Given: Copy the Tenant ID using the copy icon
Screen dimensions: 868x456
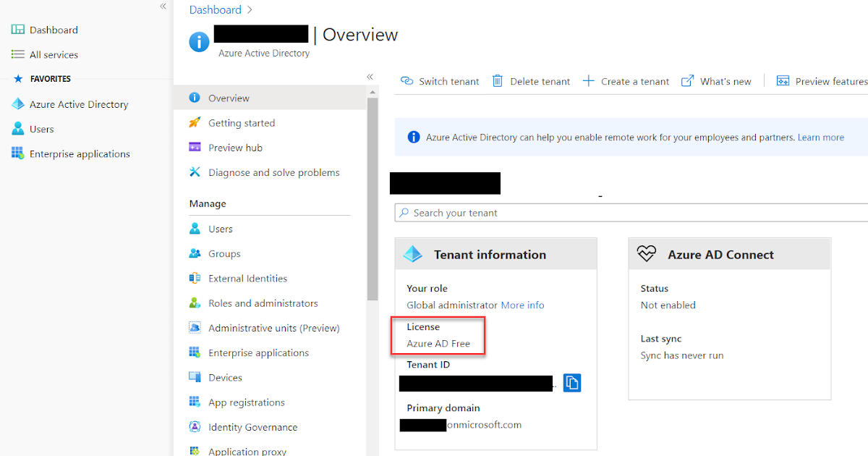Looking at the screenshot, I should click(572, 382).
